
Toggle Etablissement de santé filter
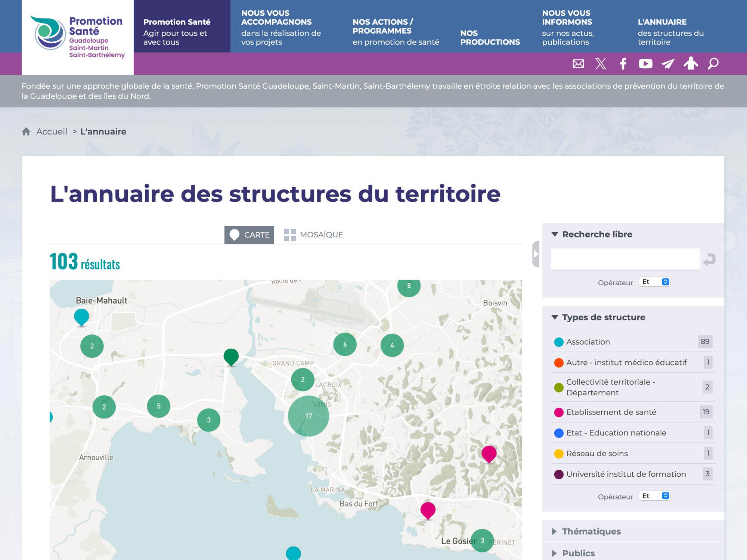pos(611,412)
